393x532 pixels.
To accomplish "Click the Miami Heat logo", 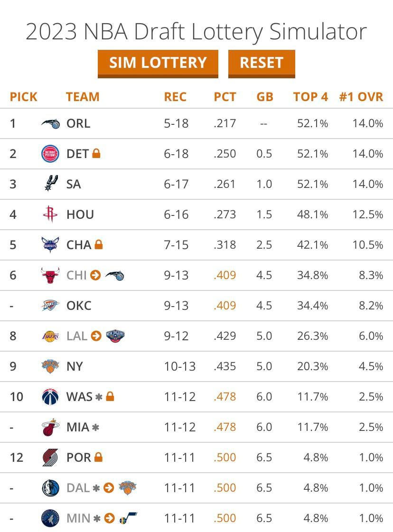I will pos(50,427).
